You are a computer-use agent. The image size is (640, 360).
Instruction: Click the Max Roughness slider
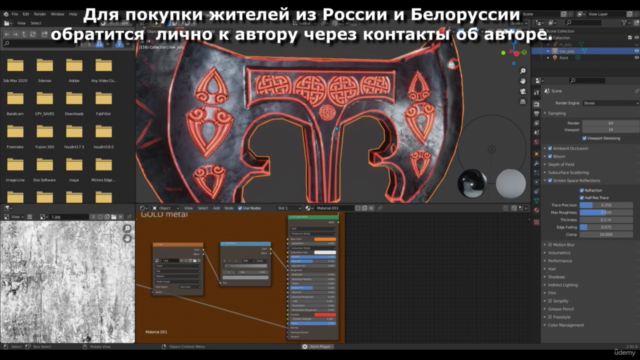pos(606,213)
